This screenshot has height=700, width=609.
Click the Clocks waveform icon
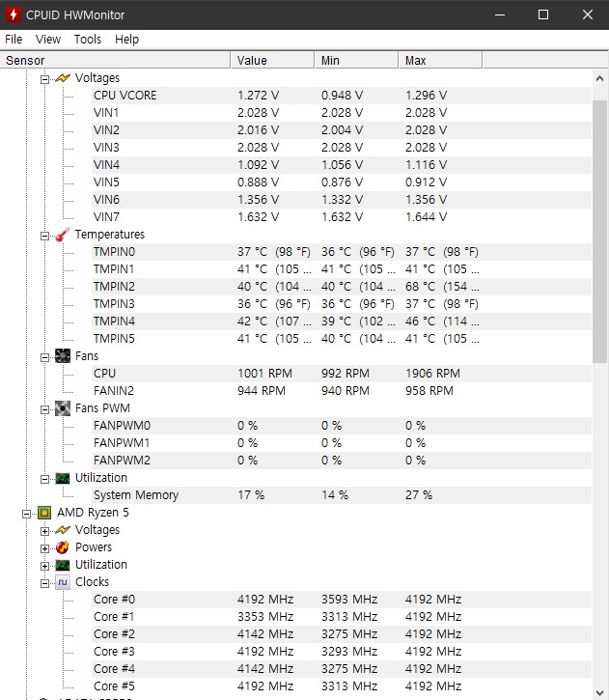(63, 582)
